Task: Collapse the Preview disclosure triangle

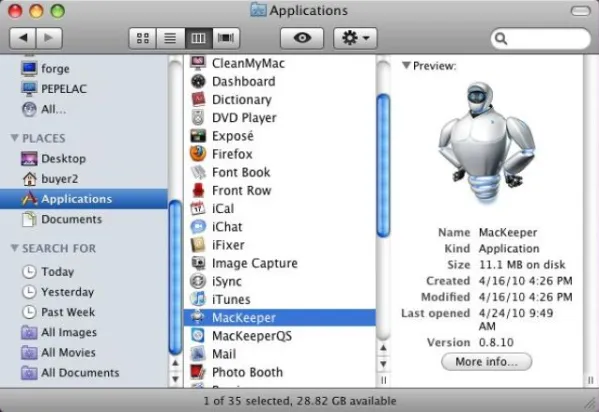Action: click(x=406, y=66)
